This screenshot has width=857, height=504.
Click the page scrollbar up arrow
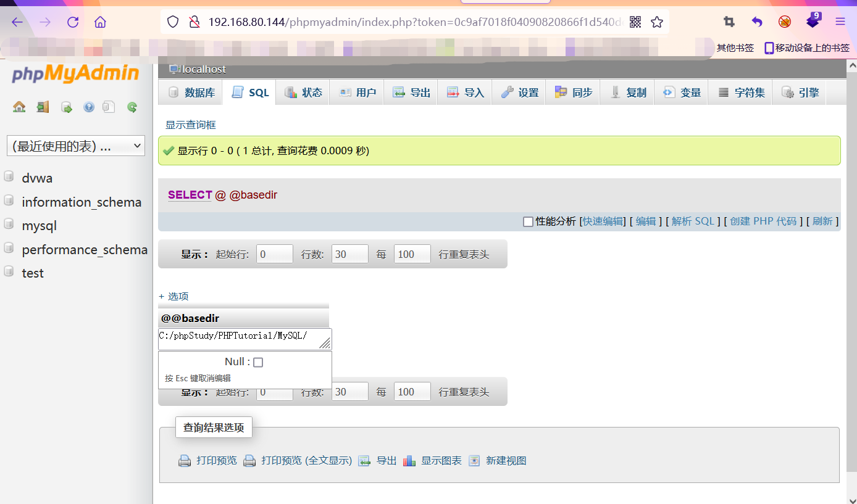point(851,65)
